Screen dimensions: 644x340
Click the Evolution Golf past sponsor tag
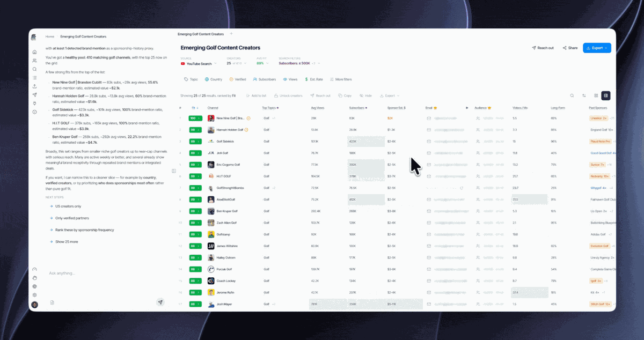(599, 246)
